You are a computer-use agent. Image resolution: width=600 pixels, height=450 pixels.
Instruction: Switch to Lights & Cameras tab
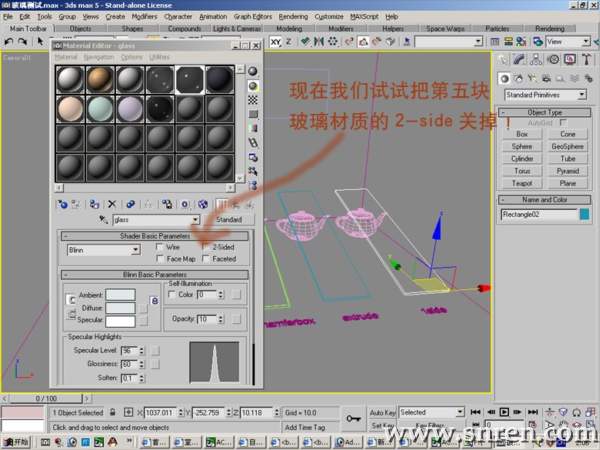tap(236, 29)
